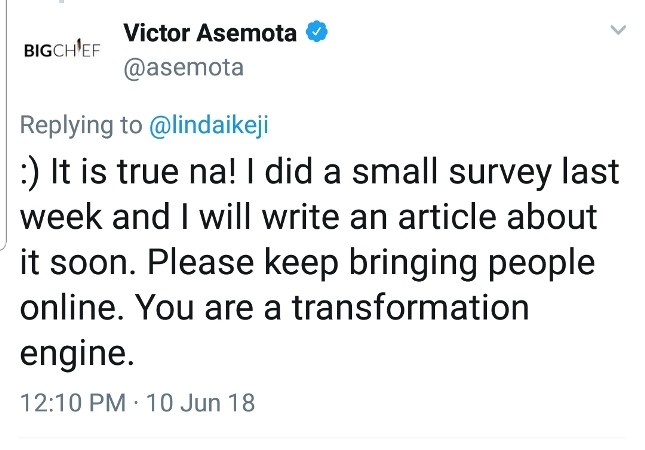Open Victor Asemota's display name

tap(210, 32)
